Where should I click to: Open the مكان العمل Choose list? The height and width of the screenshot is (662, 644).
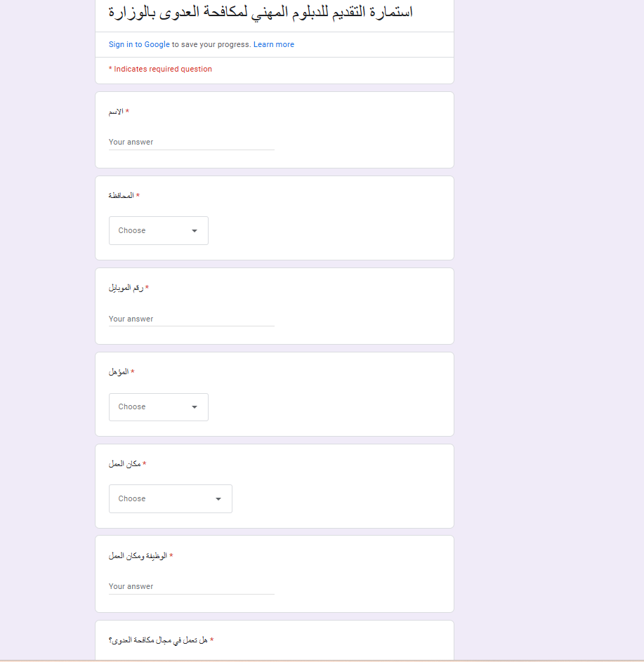[170, 498]
